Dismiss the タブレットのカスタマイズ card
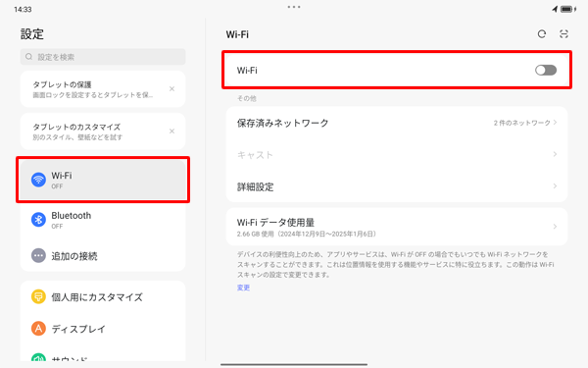 [171, 131]
